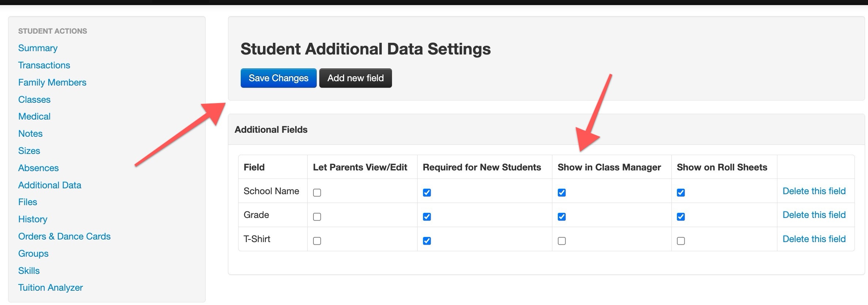Click the Add new field button
This screenshot has height=305, width=868.
355,78
